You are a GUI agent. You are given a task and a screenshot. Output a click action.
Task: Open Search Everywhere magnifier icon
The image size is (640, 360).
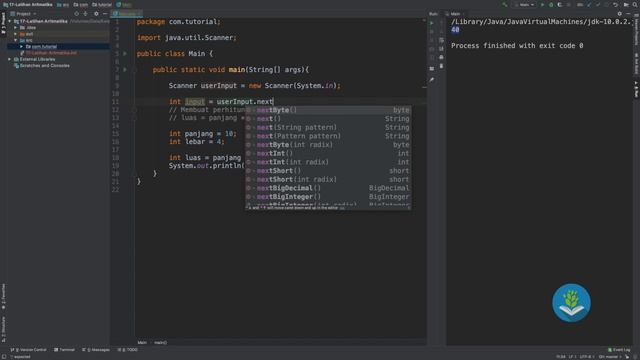coord(635,4)
